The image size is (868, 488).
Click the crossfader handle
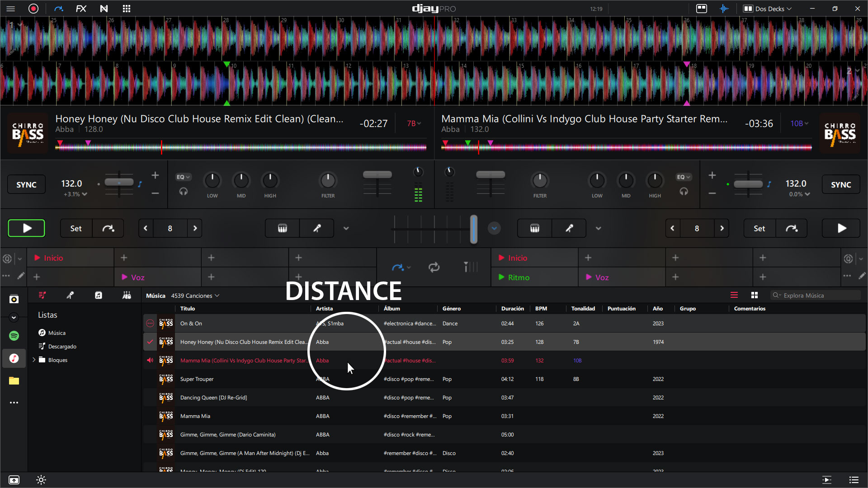(473, 229)
